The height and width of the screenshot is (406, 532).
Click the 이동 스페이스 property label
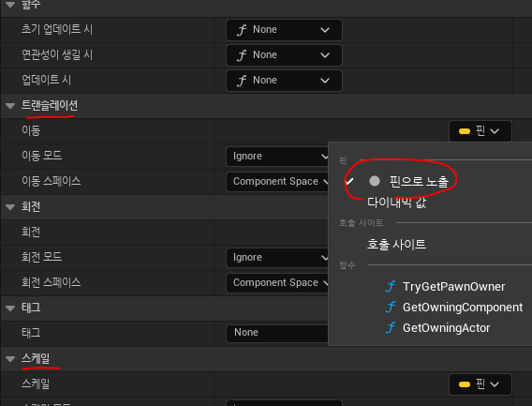coord(52,181)
